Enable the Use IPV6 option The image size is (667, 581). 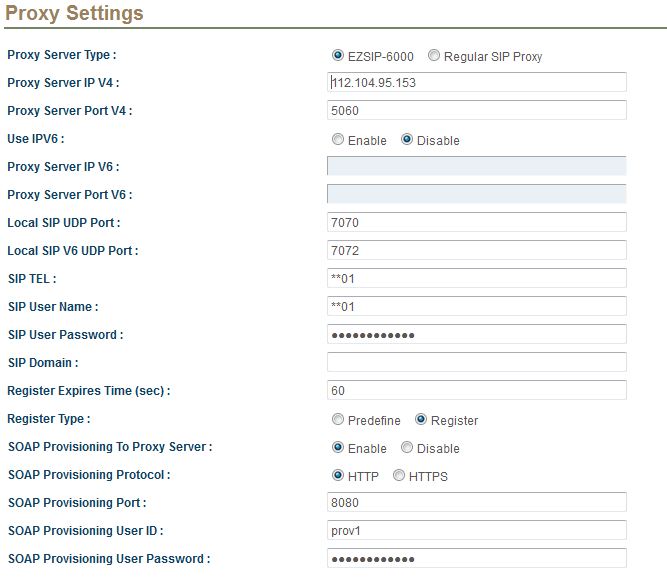coord(338,139)
